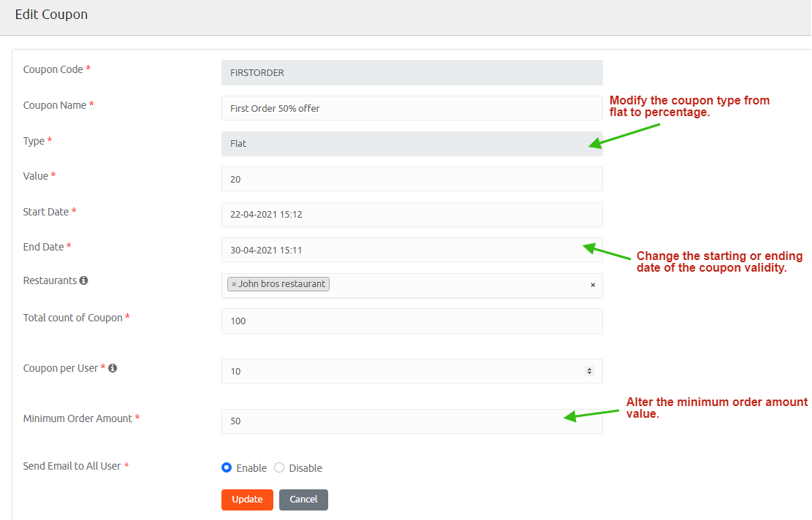Click the John bros restaurant tag label

point(282,284)
